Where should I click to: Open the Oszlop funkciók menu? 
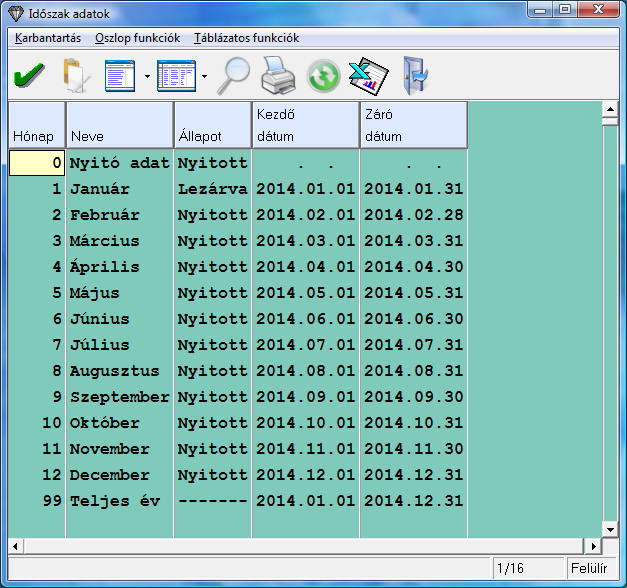[137, 38]
